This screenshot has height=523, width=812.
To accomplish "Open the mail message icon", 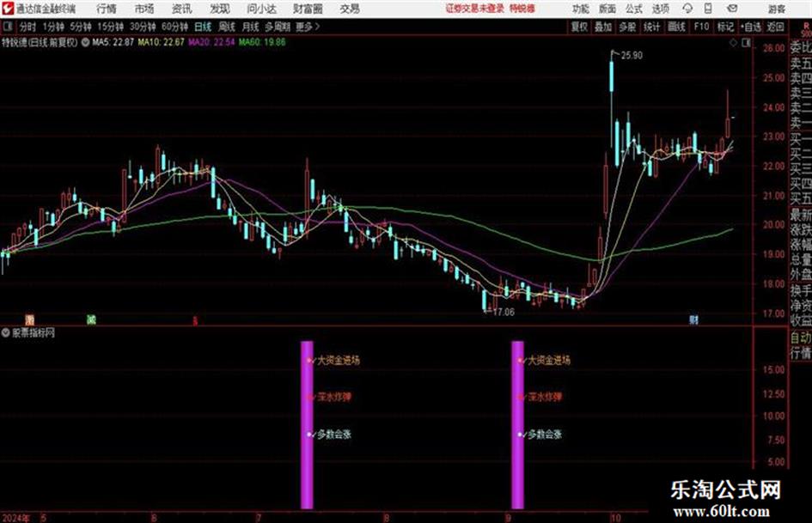I will [732, 9].
